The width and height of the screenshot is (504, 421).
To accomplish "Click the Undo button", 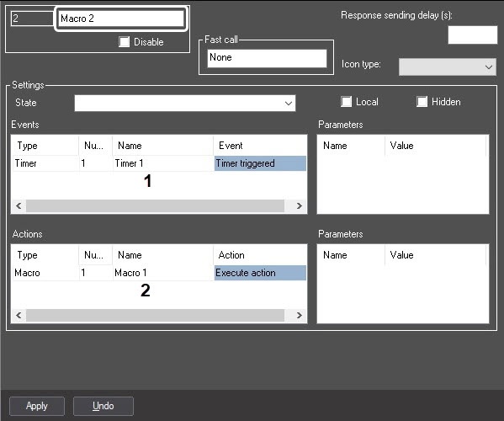I will click(103, 406).
